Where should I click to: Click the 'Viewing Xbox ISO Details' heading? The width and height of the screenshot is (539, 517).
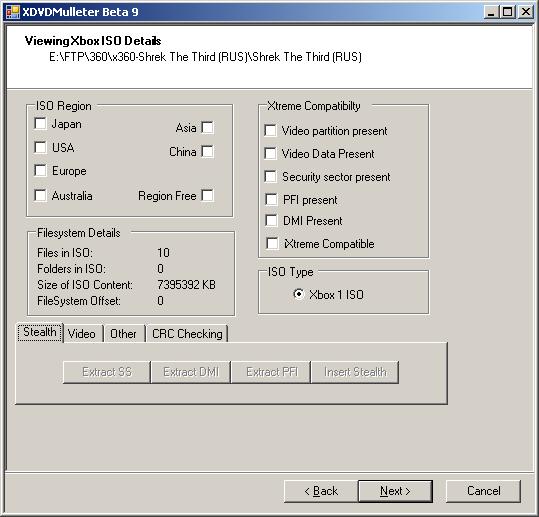(x=93, y=41)
